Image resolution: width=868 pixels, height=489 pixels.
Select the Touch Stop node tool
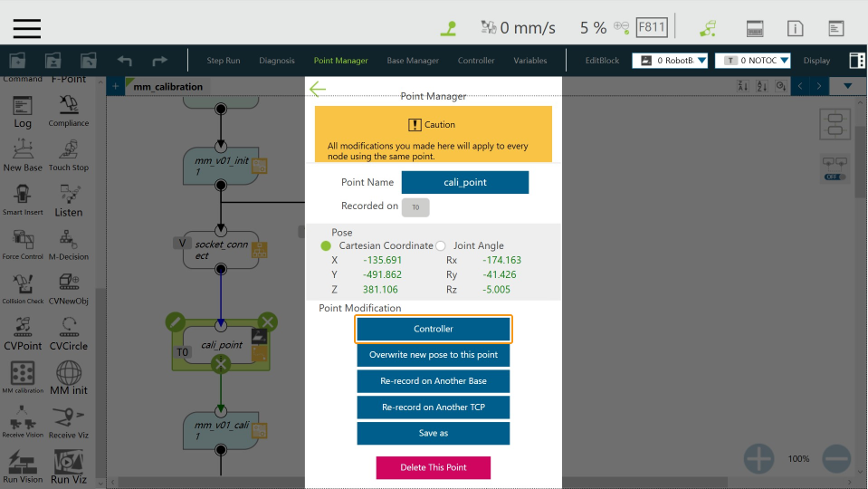tap(69, 156)
